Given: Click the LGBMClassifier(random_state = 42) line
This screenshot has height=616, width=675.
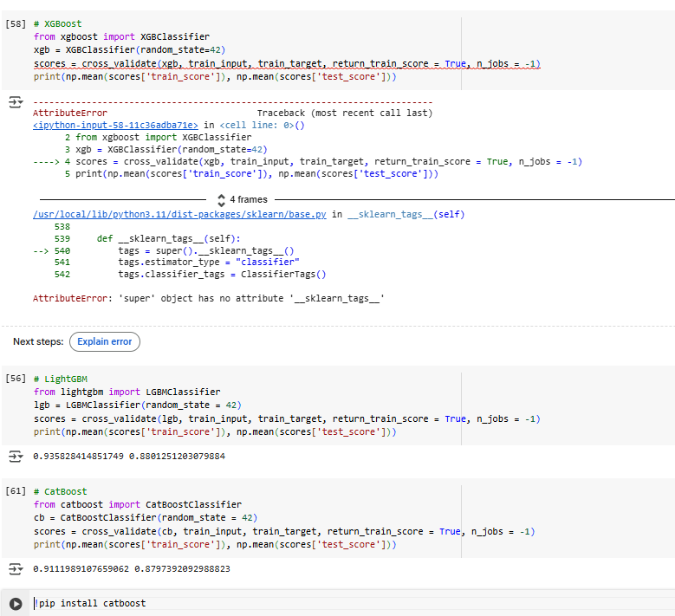Looking at the screenshot, I should [x=137, y=405].
